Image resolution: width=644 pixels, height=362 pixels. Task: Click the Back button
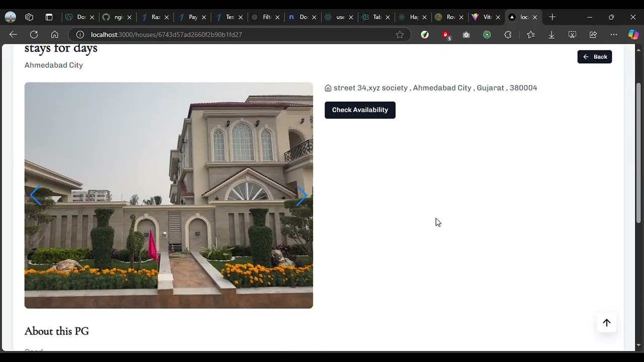pos(595,57)
